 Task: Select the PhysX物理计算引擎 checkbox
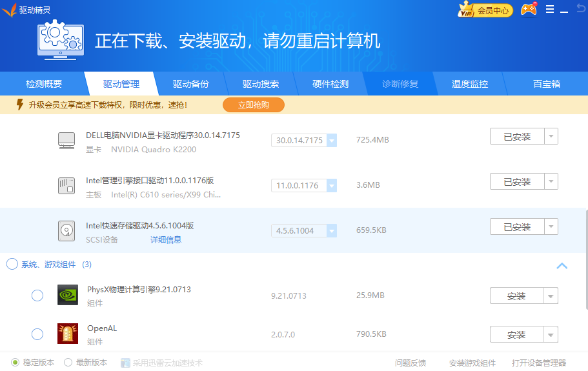pyautogui.click(x=37, y=296)
